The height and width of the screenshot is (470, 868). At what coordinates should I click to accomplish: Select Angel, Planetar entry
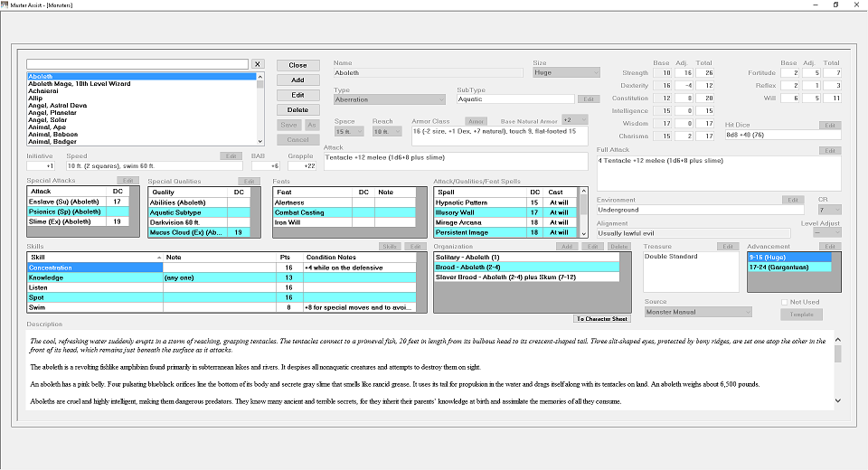pyautogui.click(x=142, y=112)
